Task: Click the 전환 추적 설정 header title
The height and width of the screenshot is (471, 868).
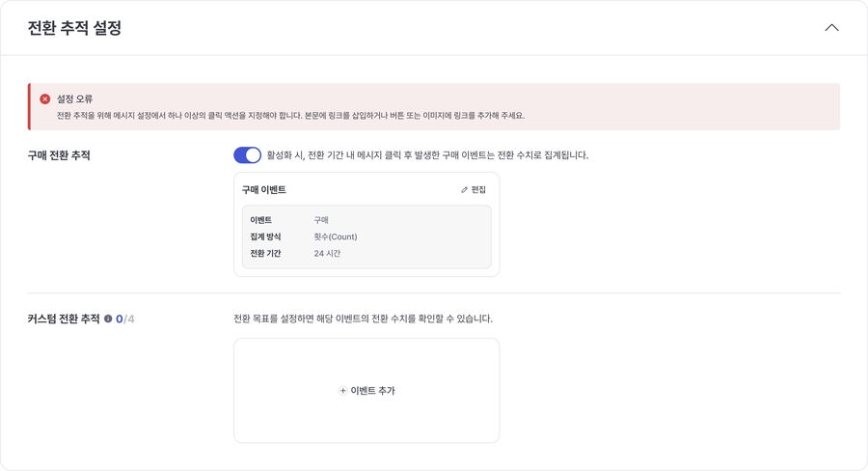Action: pos(74,28)
